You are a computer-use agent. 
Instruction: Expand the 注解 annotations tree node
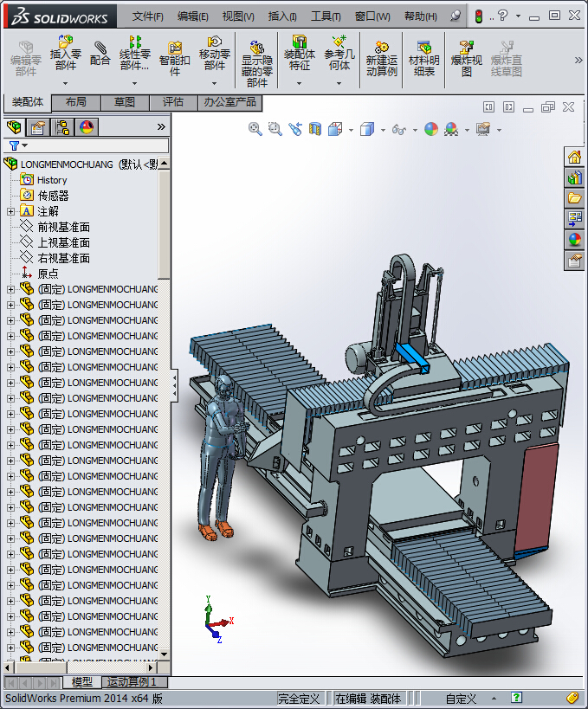click(x=10, y=211)
